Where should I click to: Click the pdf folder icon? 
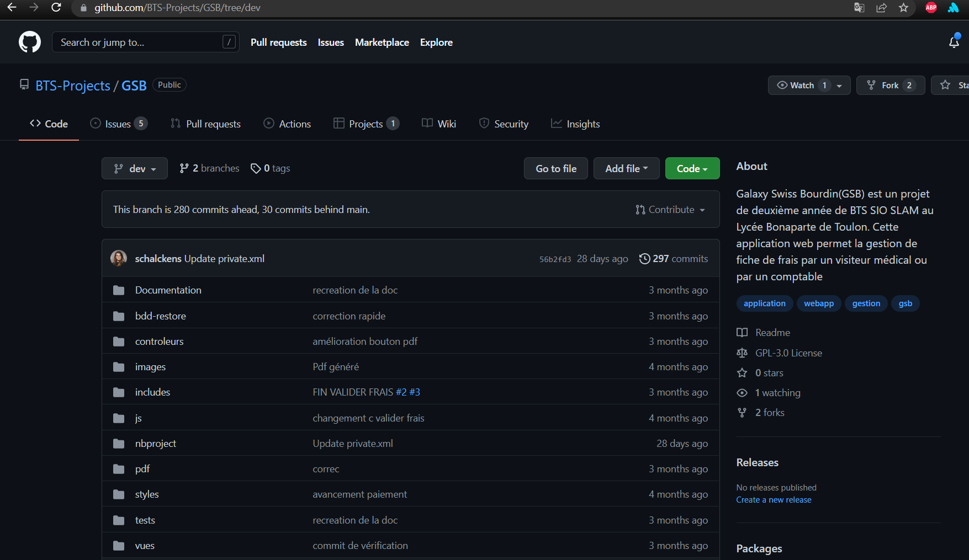point(119,469)
